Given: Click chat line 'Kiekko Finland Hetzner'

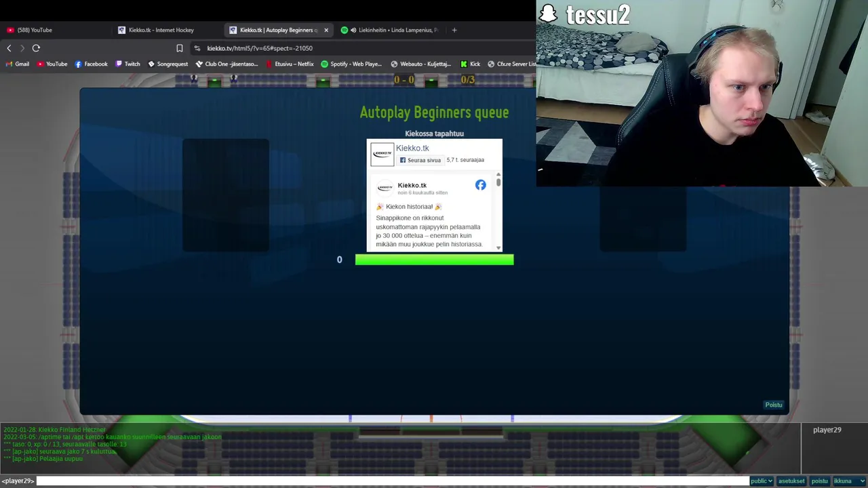Looking at the screenshot, I should point(54,430).
